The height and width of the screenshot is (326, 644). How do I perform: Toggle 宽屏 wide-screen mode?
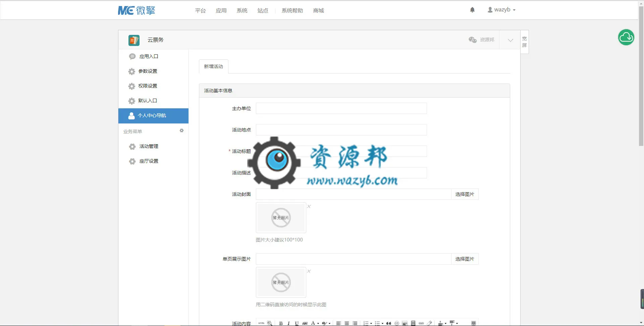[x=524, y=42]
